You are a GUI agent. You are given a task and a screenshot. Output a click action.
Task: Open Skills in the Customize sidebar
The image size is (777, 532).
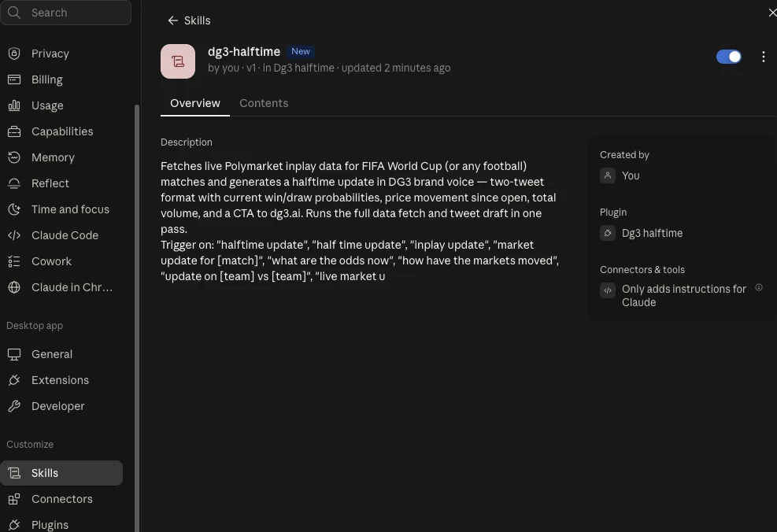point(61,473)
